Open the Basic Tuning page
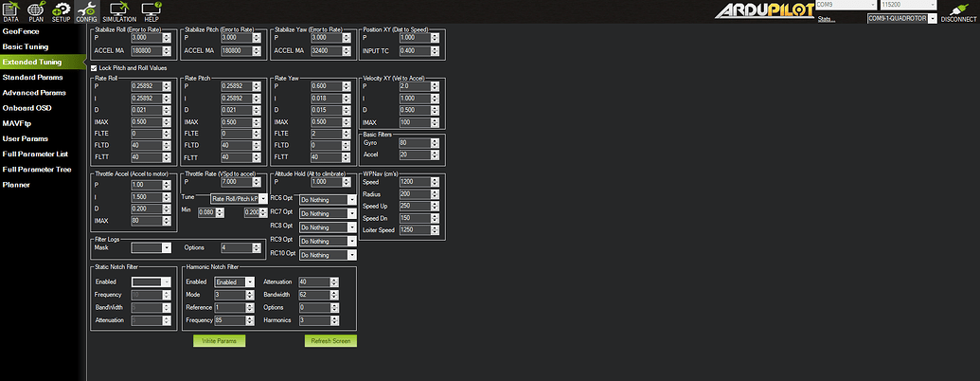Screen dimensions: 980x381 (26, 47)
